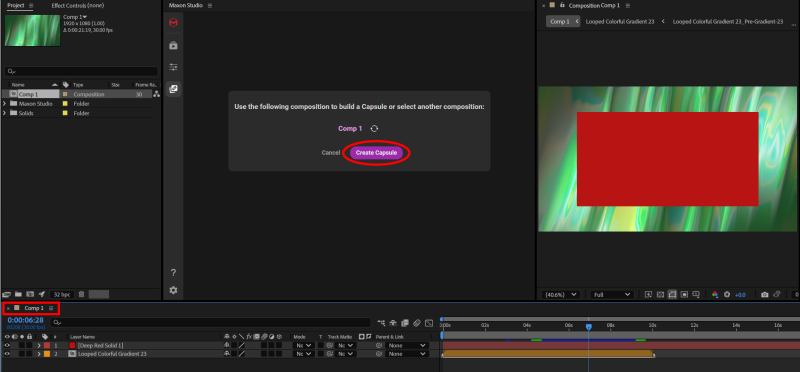The width and height of the screenshot is (800, 372).
Task: Click the current time 0:00:06:28 display
Action: coord(25,320)
